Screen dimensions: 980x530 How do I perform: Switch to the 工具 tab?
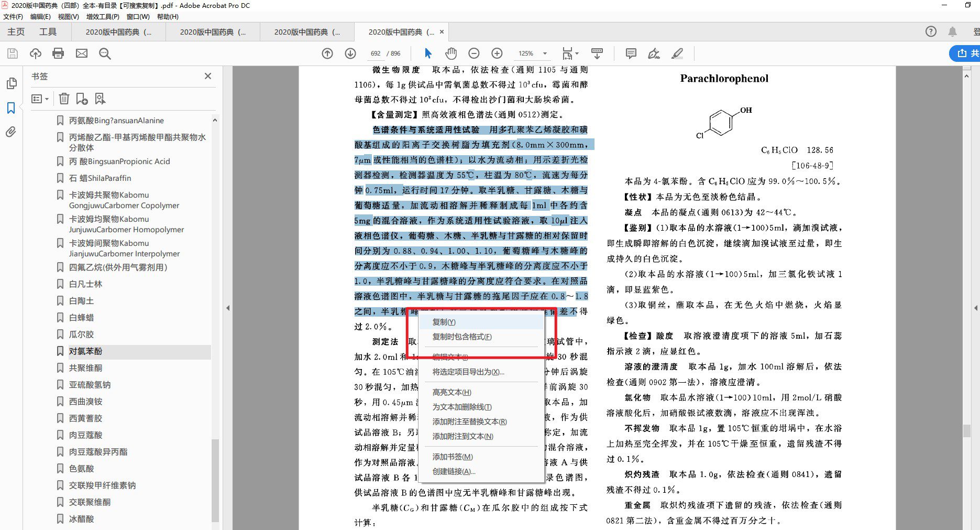(x=48, y=32)
